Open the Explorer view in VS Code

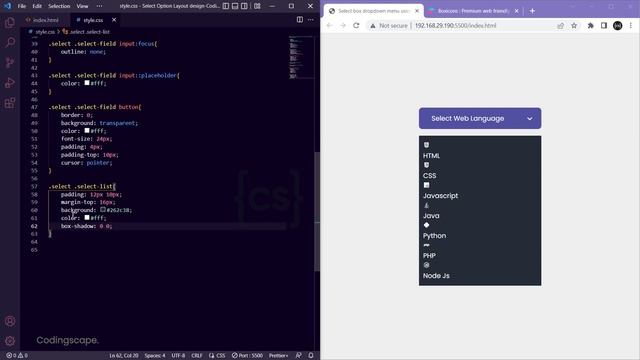(x=10, y=22)
